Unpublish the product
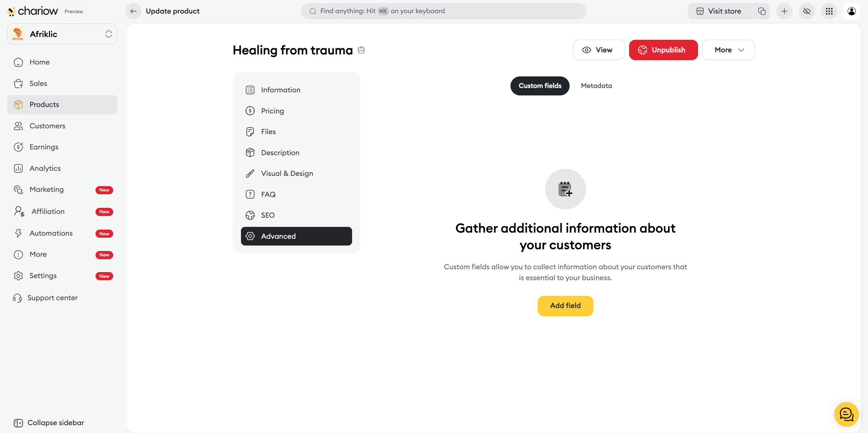The height and width of the screenshot is (433, 868). pos(663,50)
